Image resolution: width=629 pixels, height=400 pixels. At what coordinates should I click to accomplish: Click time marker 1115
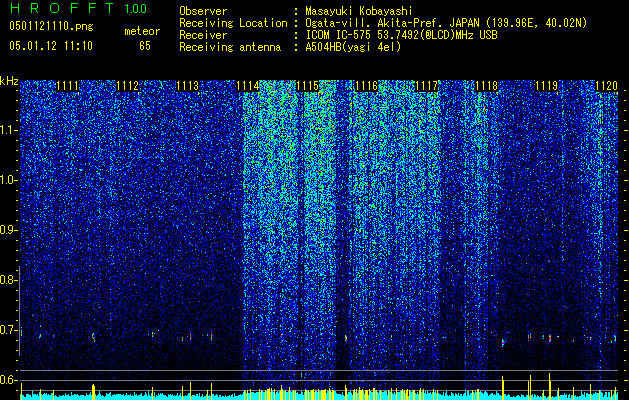307,86
